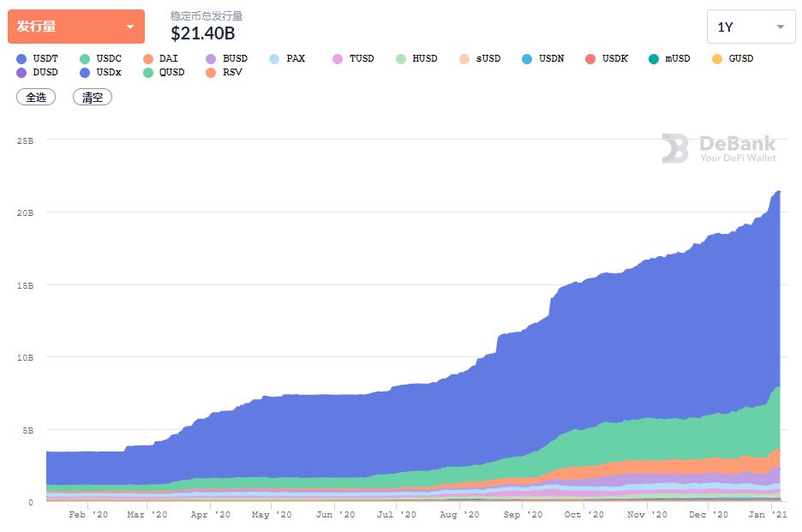Click the mUSD legend marker icon
Image resolution: width=802 pixels, height=532 pixels.
(654, 59)
